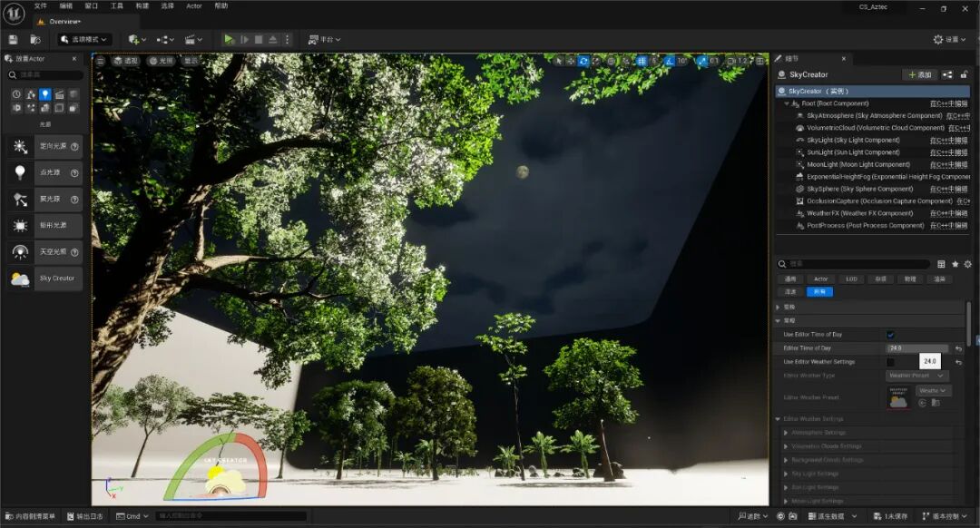
Task: Click the Stop play button
Action: [x=259, y=39]
